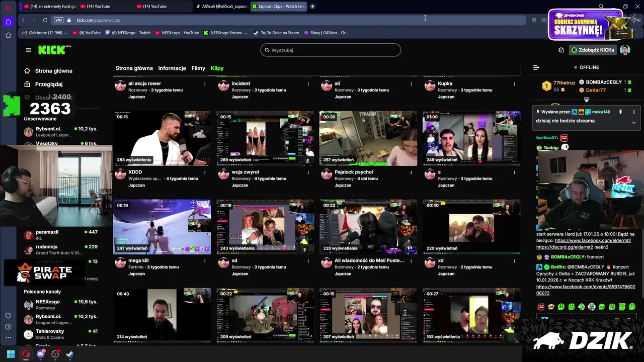This screenshot has width=644, height=362.
Task: Select the Klipy tab
Action: pos(217,68)
